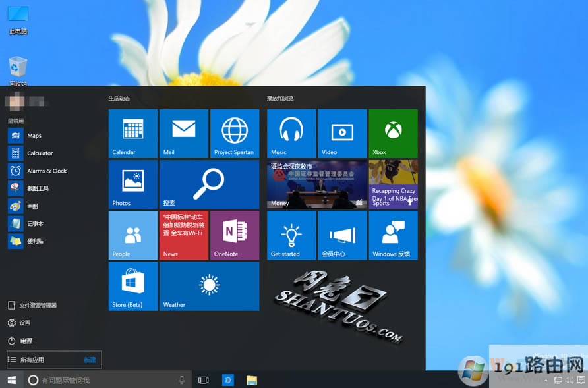
Task: Open the Weather tile
Action: point(209,286)
